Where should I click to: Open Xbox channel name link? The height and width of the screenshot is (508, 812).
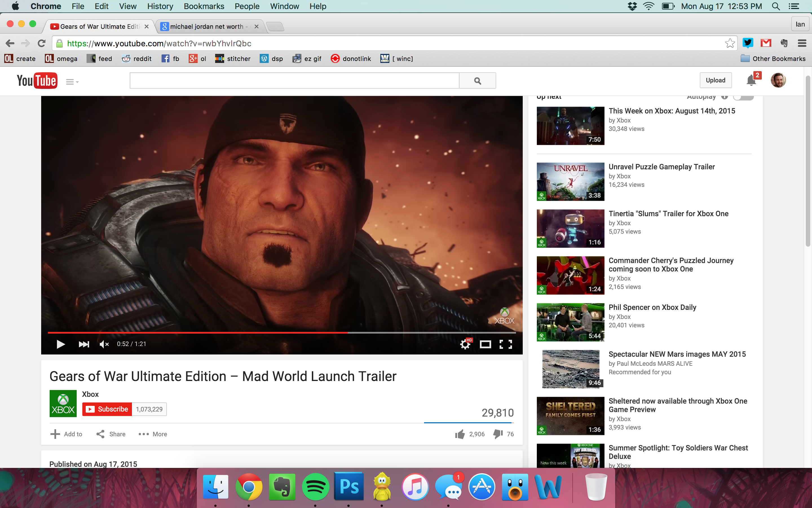(x=90, y=394)
